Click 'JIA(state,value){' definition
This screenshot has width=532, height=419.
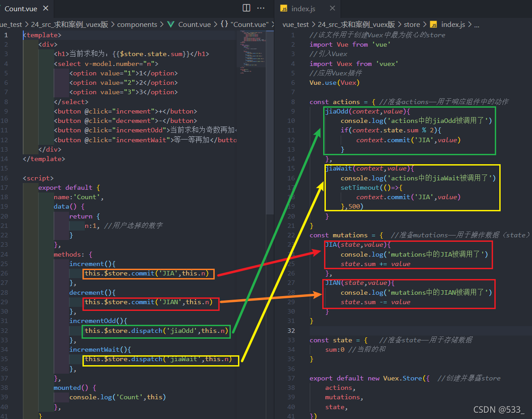pyautogui.click(x=358, y=245)
